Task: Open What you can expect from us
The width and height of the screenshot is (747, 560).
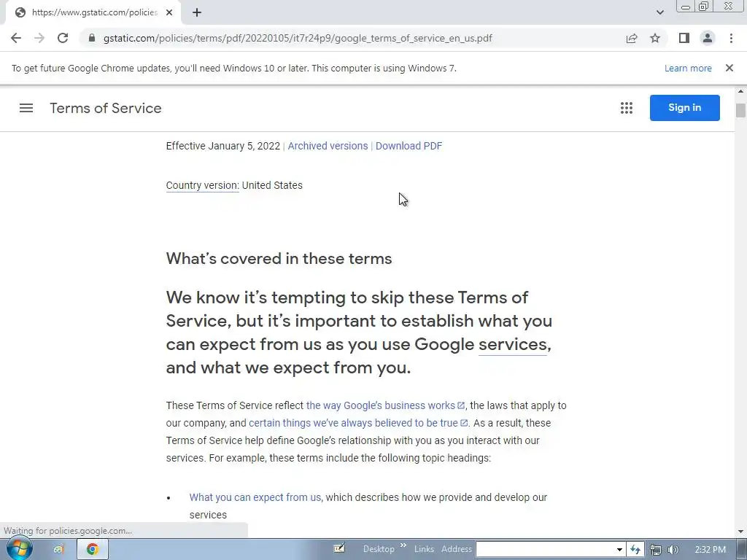Action: [x=255, y=497]
